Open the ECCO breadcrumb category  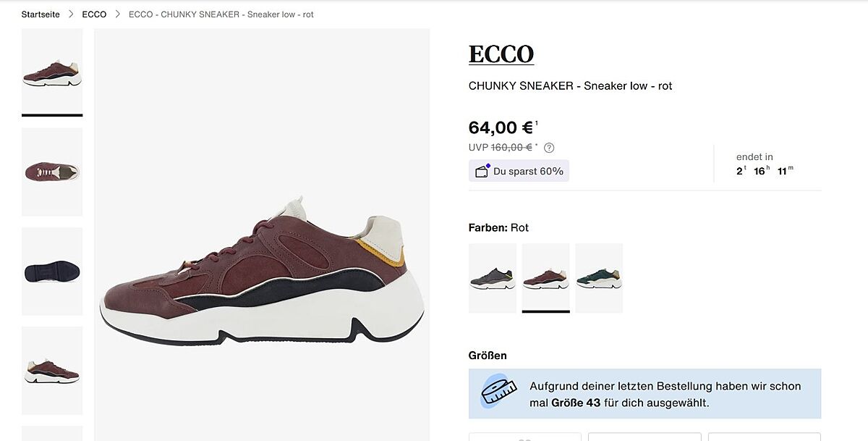click(x=94, y=14)
